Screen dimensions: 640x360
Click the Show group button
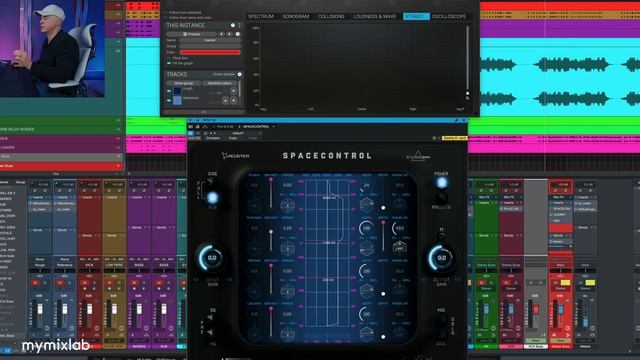(x=184, y=83)
